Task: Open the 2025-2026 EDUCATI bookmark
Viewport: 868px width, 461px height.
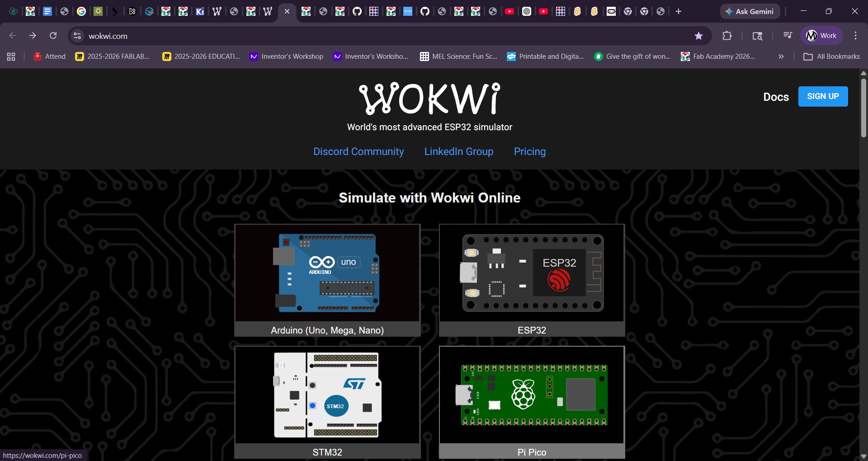Action: coord(201,56)
